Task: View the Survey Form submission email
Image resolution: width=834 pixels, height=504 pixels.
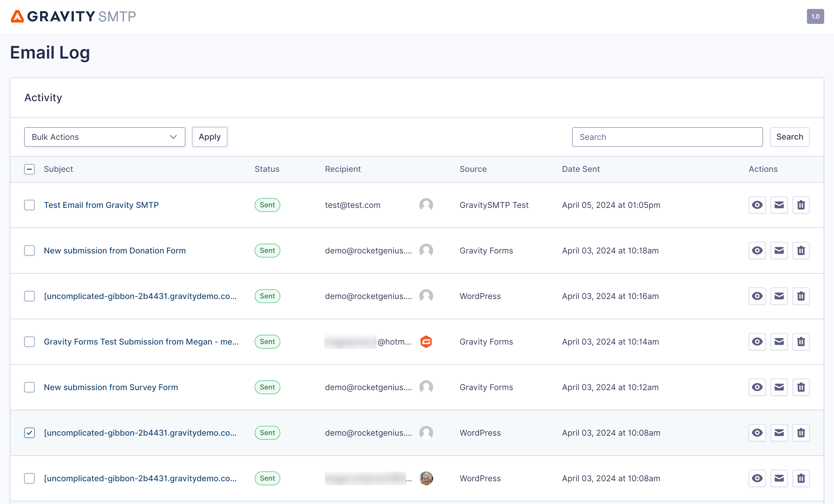Action: pyautogui.click(x=757, y=387)
